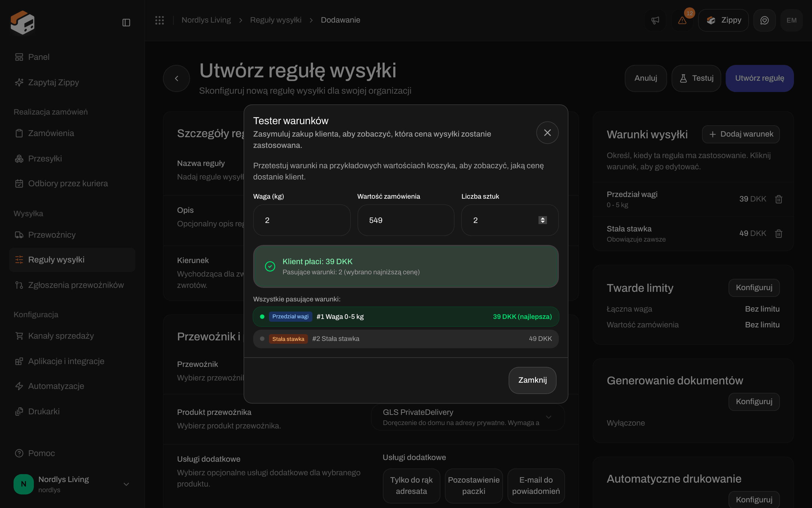Screen dimensions: 812x508
Task: Open Przewoźnicy
Action: pos(72,235)
